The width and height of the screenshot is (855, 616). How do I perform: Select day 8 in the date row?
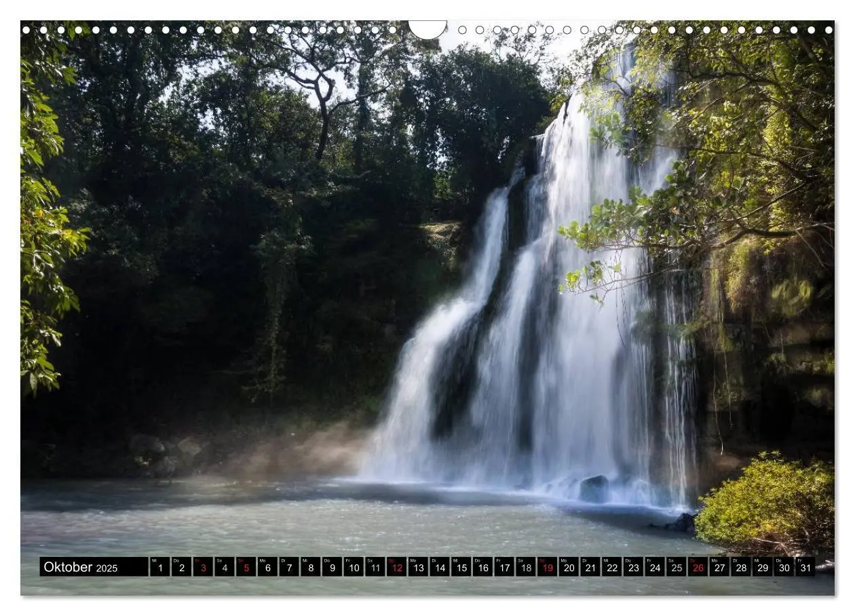(310, 567)
